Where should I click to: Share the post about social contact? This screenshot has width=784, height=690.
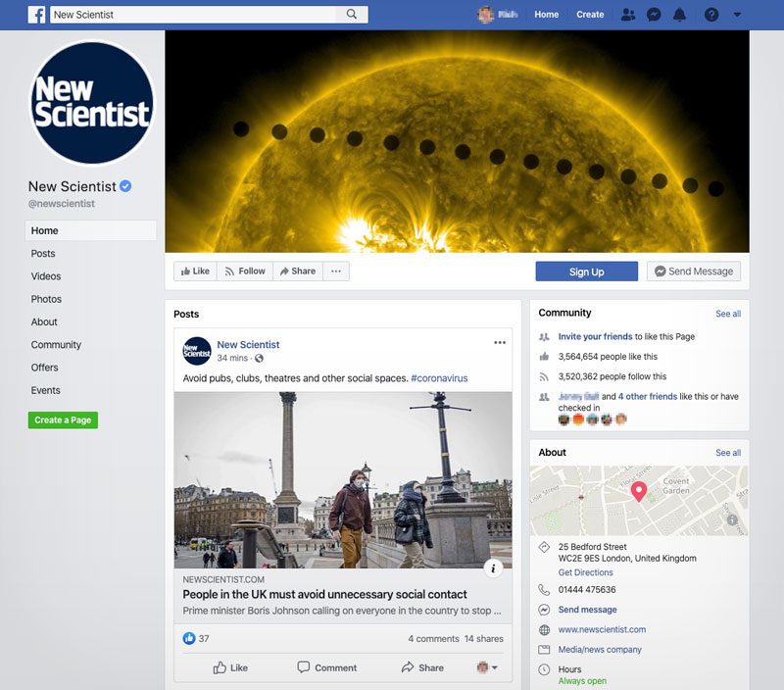tap(422, 667)
